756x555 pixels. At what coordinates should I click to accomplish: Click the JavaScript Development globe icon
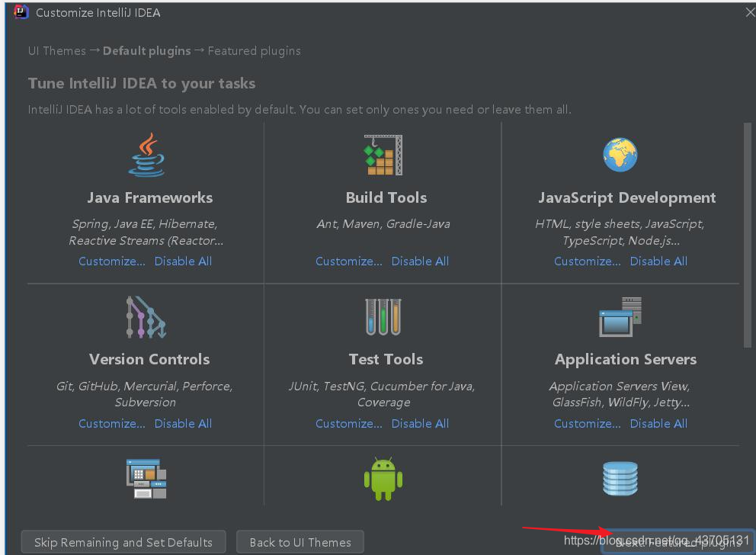pos(620,155)
